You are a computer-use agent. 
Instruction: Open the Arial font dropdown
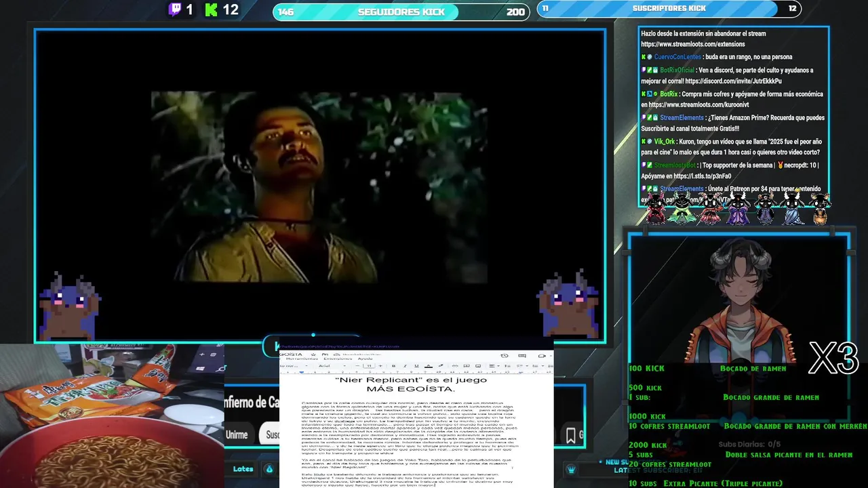pyautogui.click(x=332, y=366)
